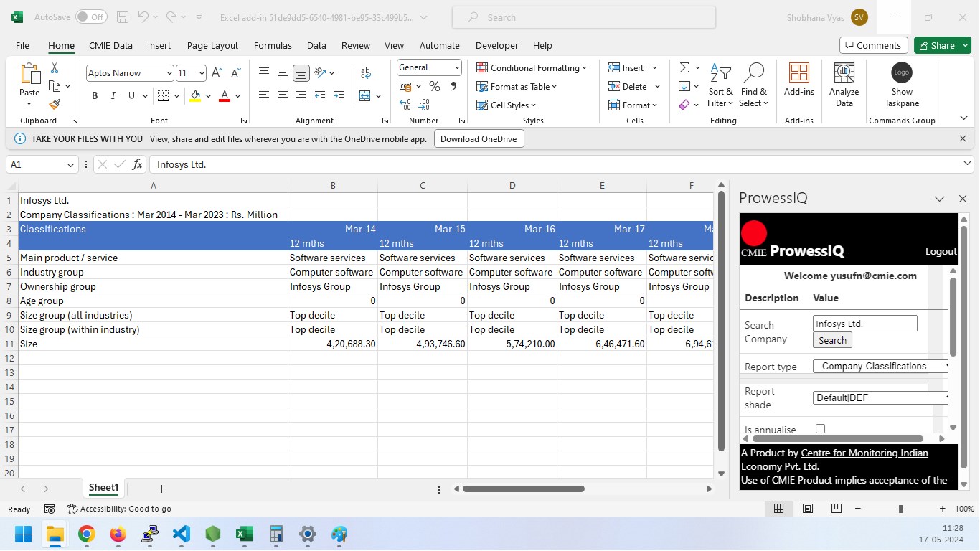Apply Top Align to cells
The width and height of the screenshot is (980, 551).
pyautogui.click(x=264, y=73)
